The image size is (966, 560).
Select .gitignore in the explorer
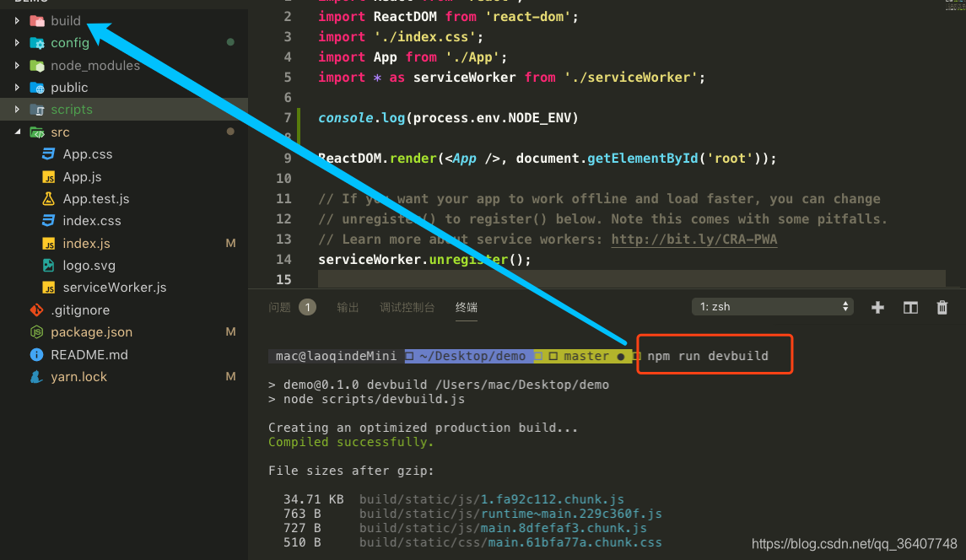click(80, 310)
